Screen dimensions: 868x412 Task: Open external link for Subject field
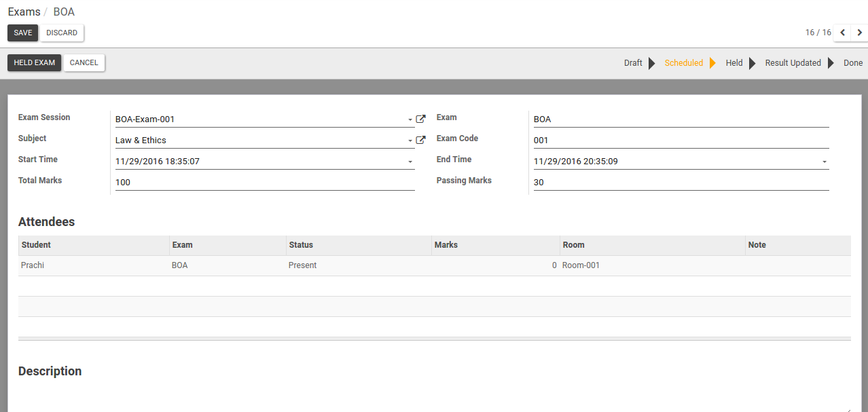pyautogui.click(x=420, y=141)
